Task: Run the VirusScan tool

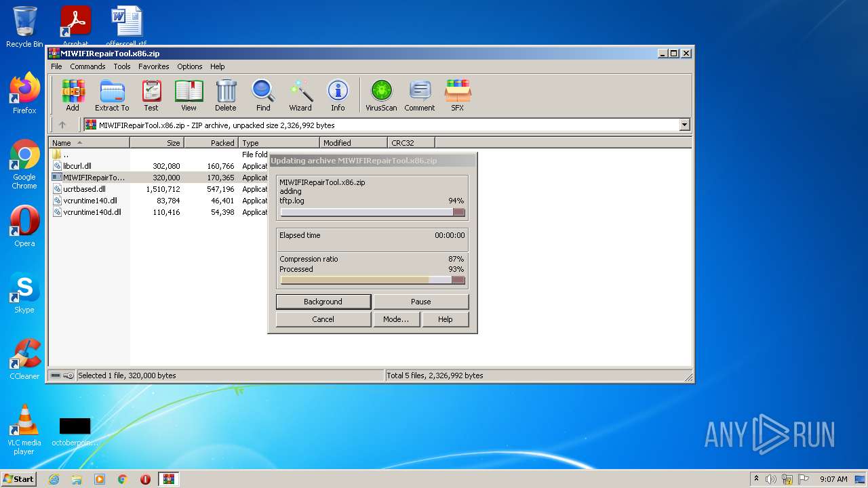Action: pos(381,95)
